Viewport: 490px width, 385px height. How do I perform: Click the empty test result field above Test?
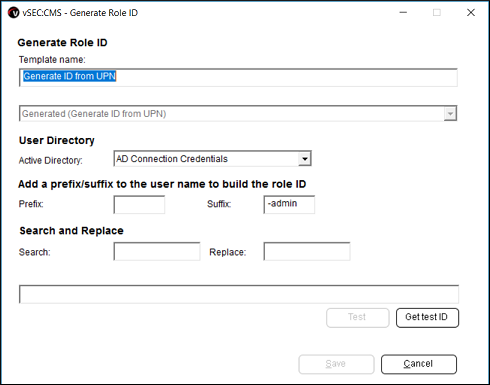tap(239, 294)
